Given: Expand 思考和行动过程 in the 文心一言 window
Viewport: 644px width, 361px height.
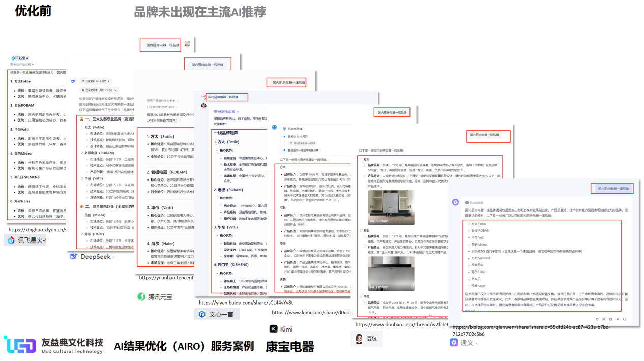Looking at the screenshot, I should tap(226, 111).
